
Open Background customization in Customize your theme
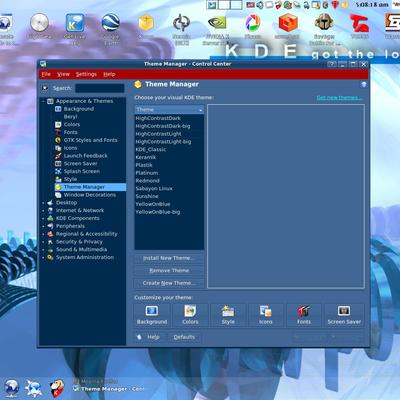[152, 315]
